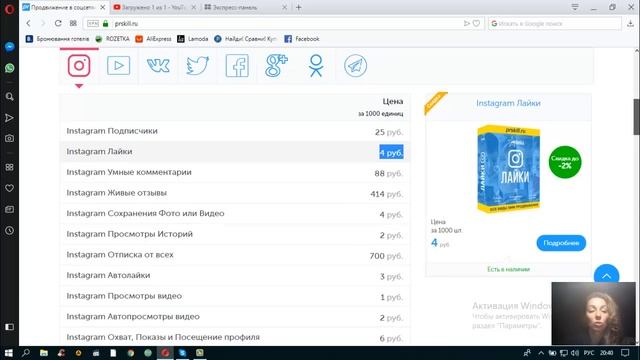Open the downloads arrow icon

tap(630, 24)
